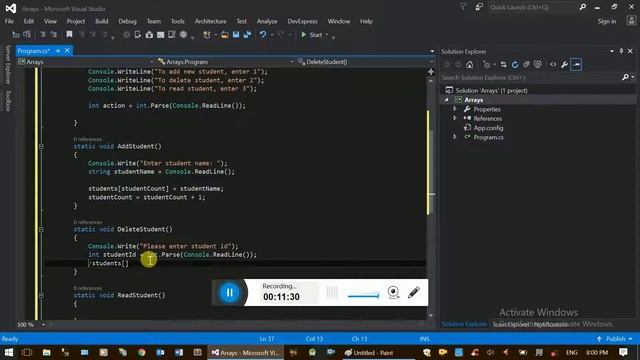Open file folder icon in toolbar
This screenshot has height=360, width=640.
224,35
